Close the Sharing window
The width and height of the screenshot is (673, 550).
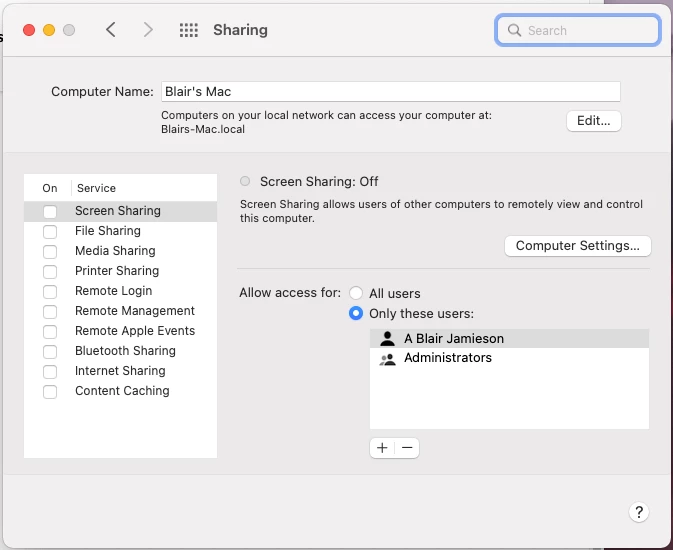pos(29,30)
